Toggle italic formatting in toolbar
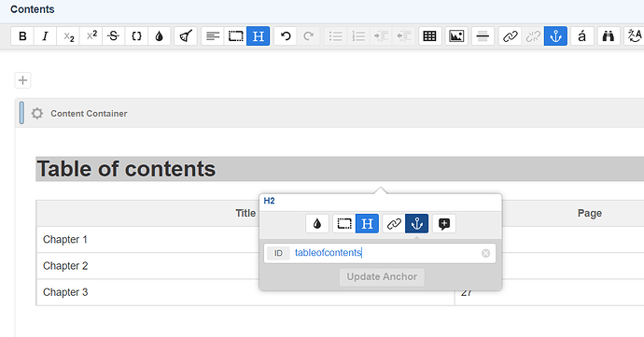This screenshot has height=337, width=644. pyautogui.click(x=45, y=36)
